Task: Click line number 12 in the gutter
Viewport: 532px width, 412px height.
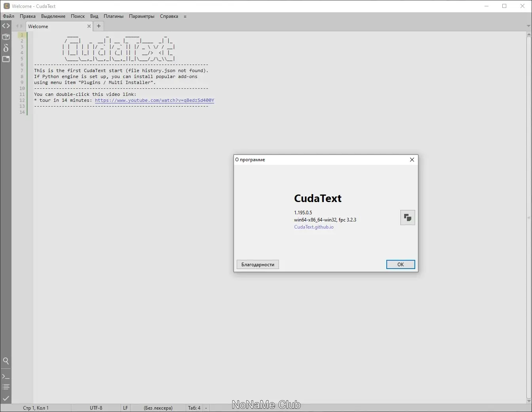Action: tap(22, 100)
